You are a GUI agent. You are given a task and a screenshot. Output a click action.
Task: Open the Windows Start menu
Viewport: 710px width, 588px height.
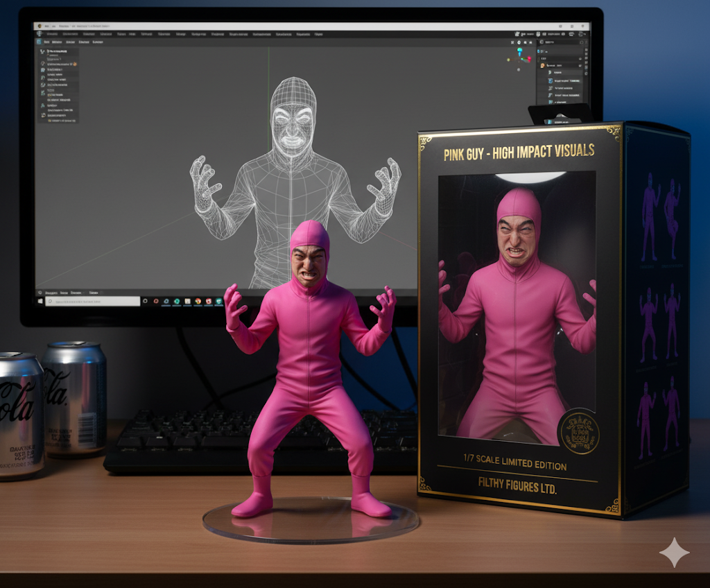pyautogui.click(x=40, y=301)
